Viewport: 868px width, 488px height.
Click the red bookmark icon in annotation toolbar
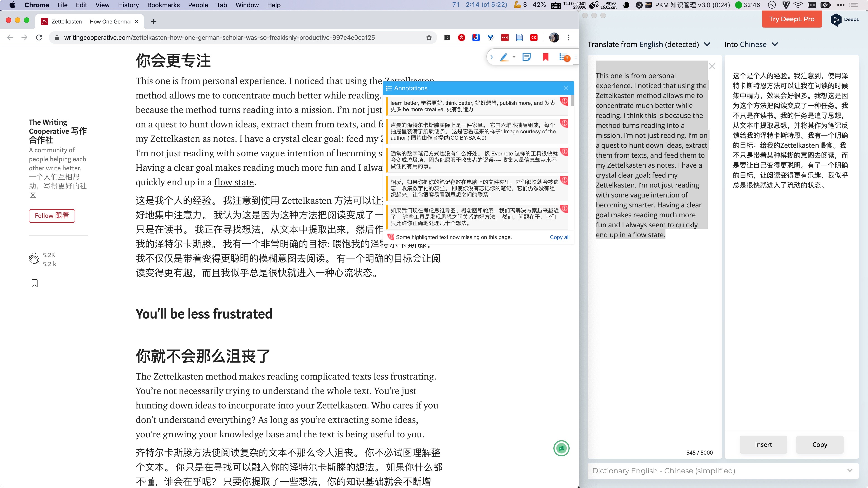click(545, 57)
